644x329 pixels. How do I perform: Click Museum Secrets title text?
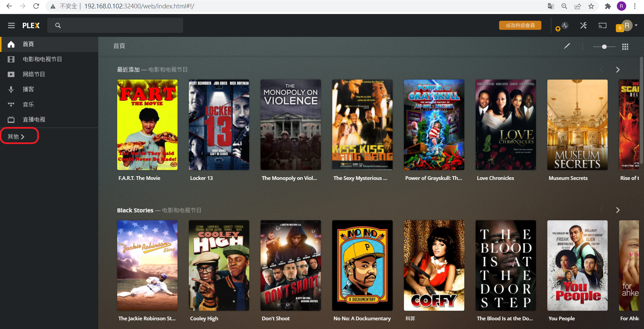(x=568, y=178)
